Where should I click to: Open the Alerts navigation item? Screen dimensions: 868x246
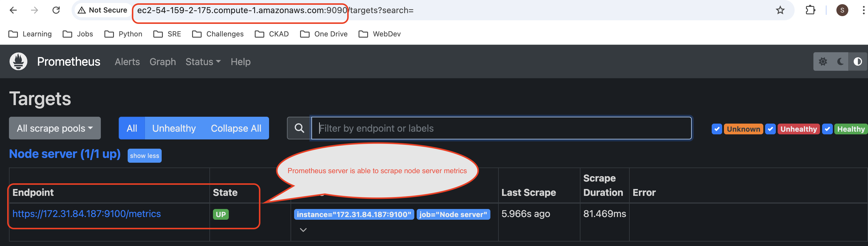click(x=127, y=62)
